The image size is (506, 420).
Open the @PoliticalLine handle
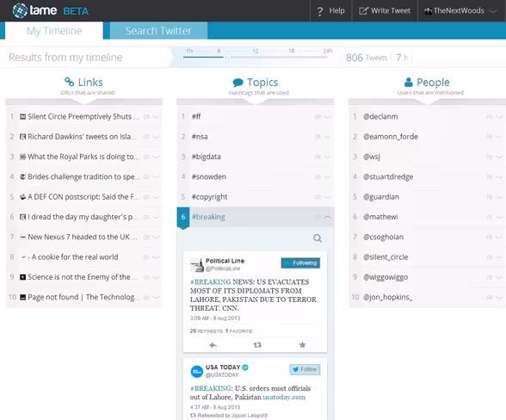click(223, 269)
